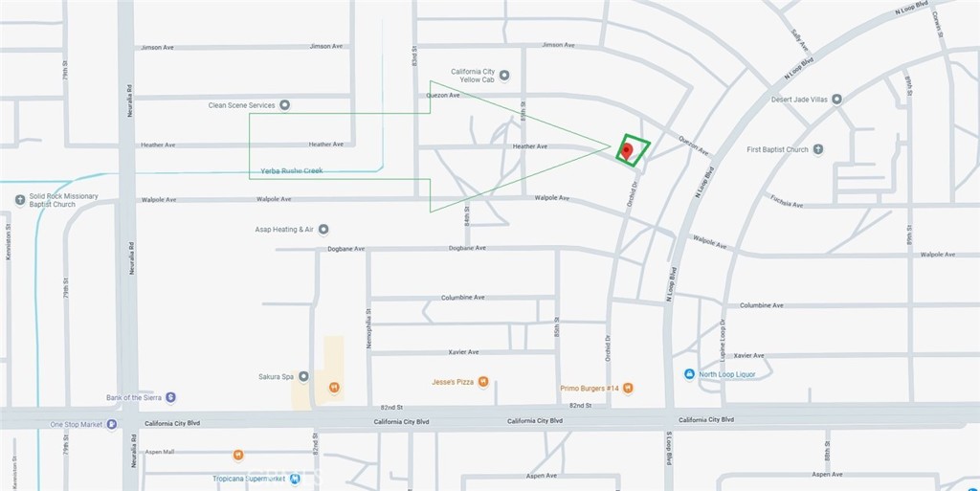Click the green outlined parcel boundary
The height and width of the screenshot is (491, 980).
tap(633, 150)
